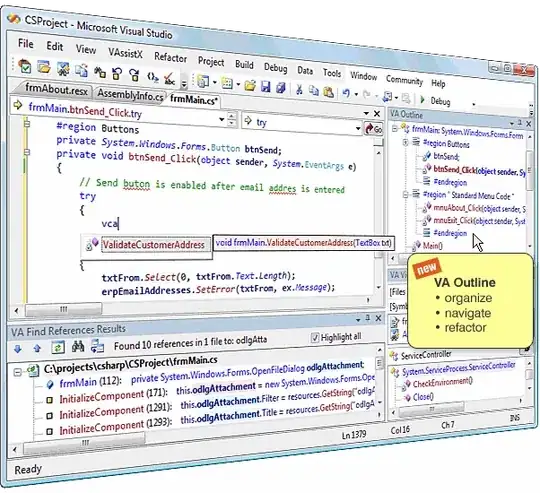Click the Go button next to try combo
Image resolution: width=540 pixels, height=493 pixels.
coord(374,129)
